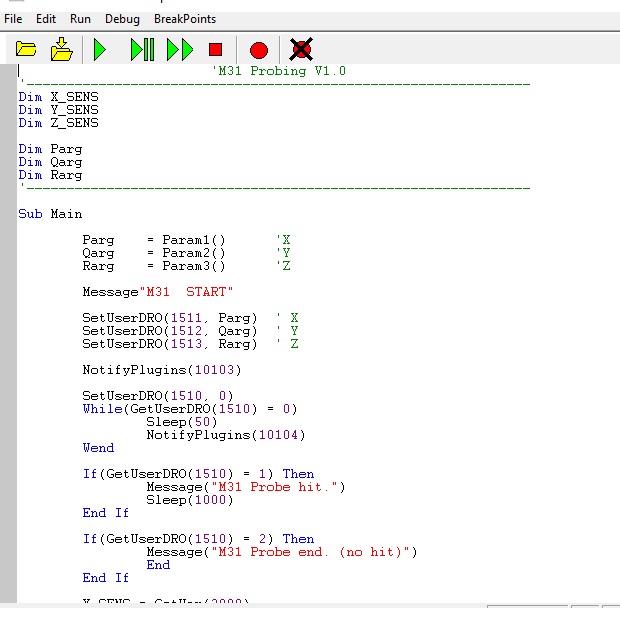Place the cursor on the 'Sub Main' line
The width and height of the screenshot is (620, 627).
coord(50,214)
